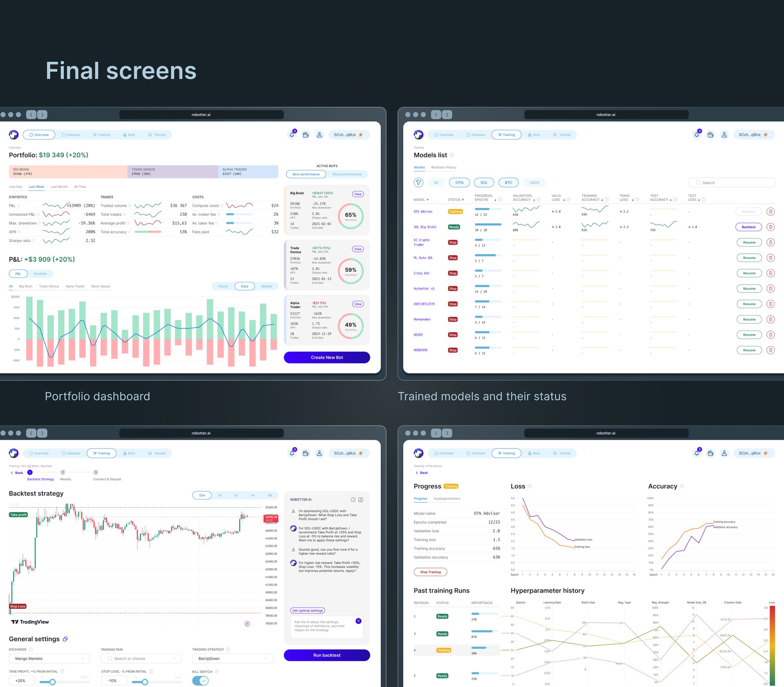Toggle the Kill Switch

[200, 681]
